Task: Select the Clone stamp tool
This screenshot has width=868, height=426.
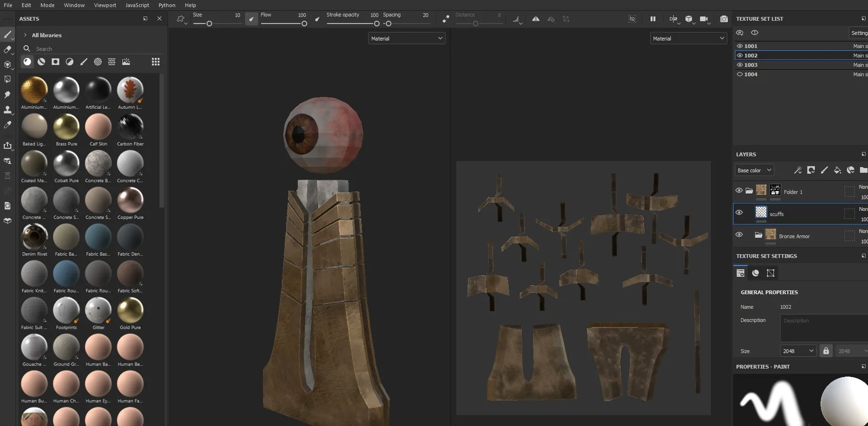Action: click(8, 110)
